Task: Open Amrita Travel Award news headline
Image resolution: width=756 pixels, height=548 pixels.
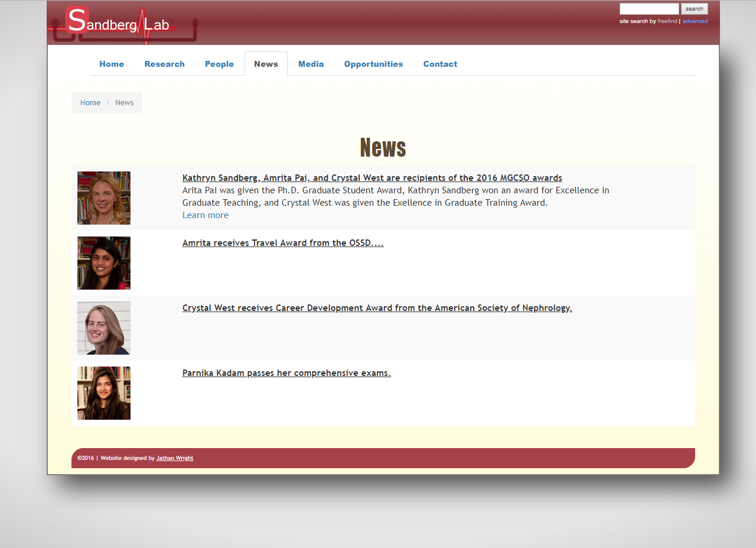Action: 283,243
